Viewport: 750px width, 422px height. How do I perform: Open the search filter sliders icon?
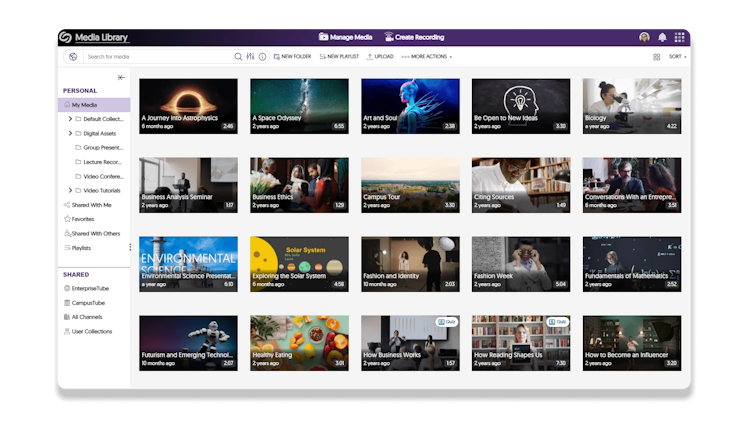(250, 56)
